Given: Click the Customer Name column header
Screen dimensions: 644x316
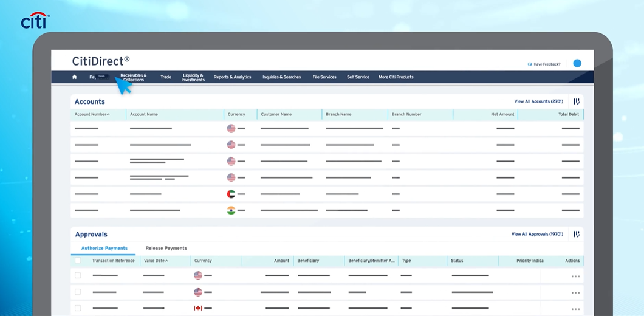Looking at the screenshot, I should coord(276,115).
